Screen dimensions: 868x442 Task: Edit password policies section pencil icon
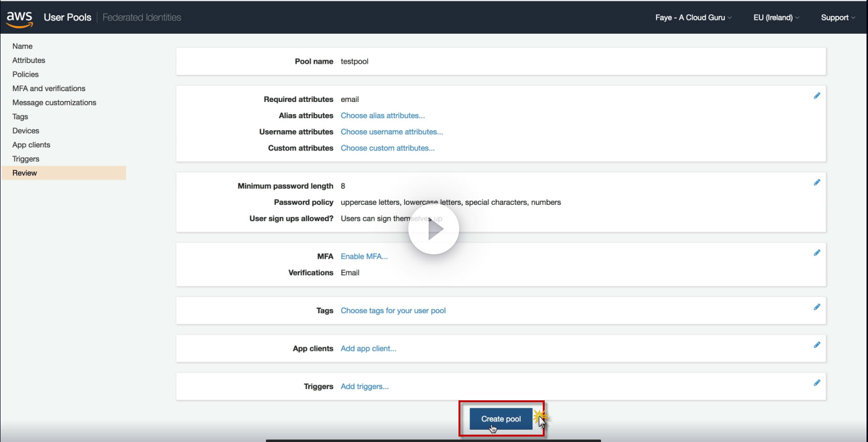point(817,182)
